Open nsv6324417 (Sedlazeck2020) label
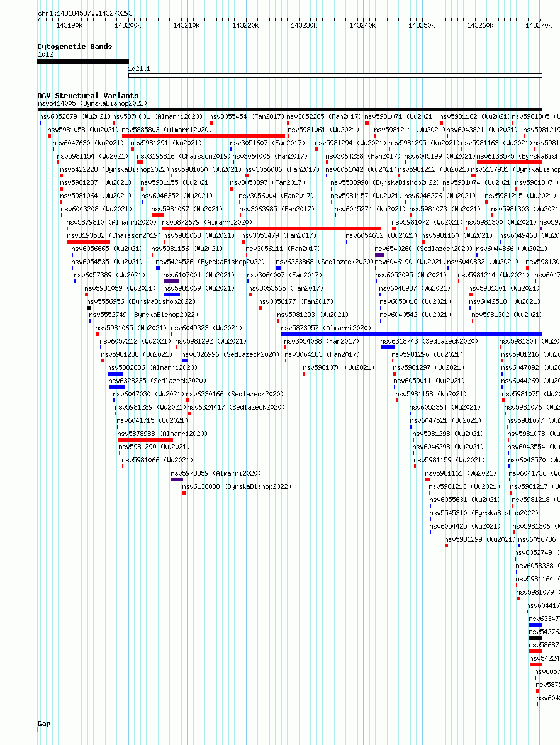The height and width of the screenshot is (745, 560). coord(237,407)
